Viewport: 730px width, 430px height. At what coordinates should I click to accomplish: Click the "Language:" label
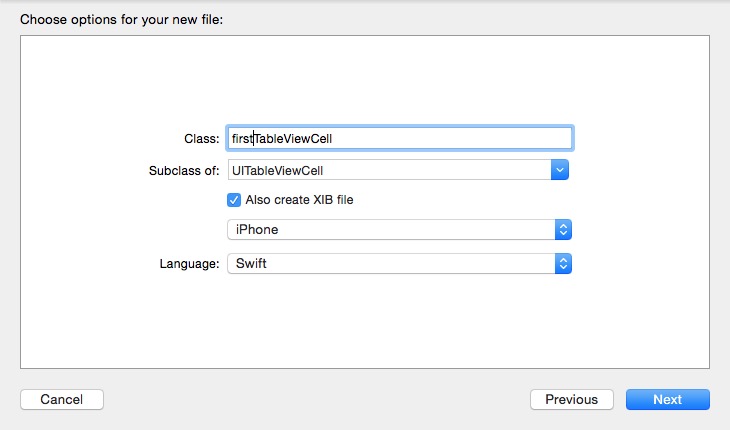click(x=189, y=264)
